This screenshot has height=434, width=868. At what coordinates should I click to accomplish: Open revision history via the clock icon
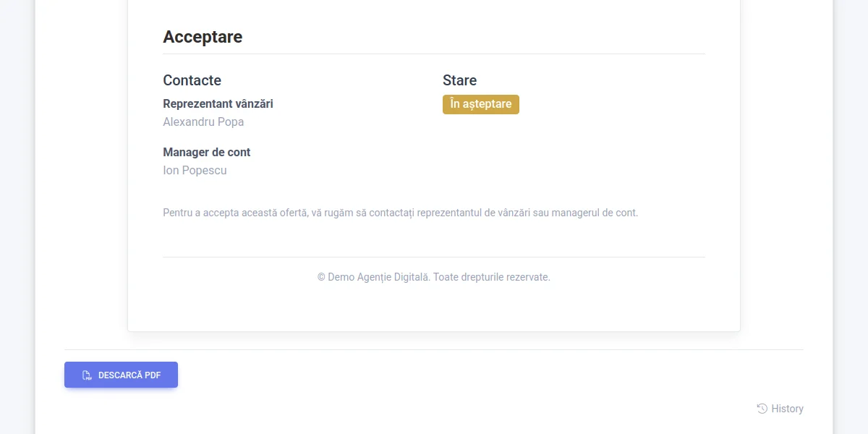[761, 409]
